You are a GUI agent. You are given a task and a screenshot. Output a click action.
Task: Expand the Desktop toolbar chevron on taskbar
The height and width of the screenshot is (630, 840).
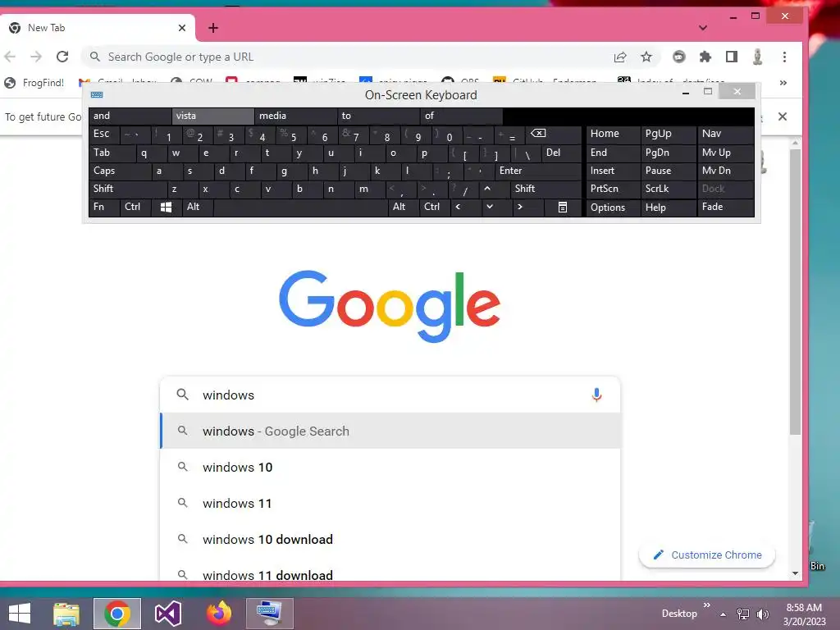pos(706,605)
